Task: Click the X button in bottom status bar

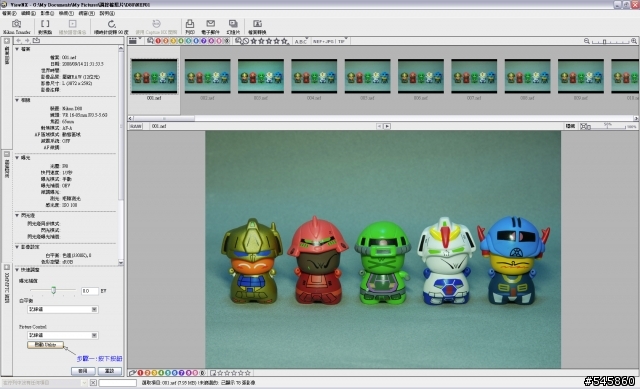Action: click(93, 382)
